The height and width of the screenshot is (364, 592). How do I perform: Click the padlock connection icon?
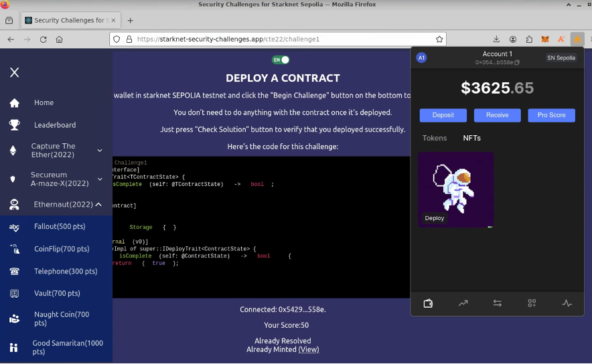click(129, 39)
